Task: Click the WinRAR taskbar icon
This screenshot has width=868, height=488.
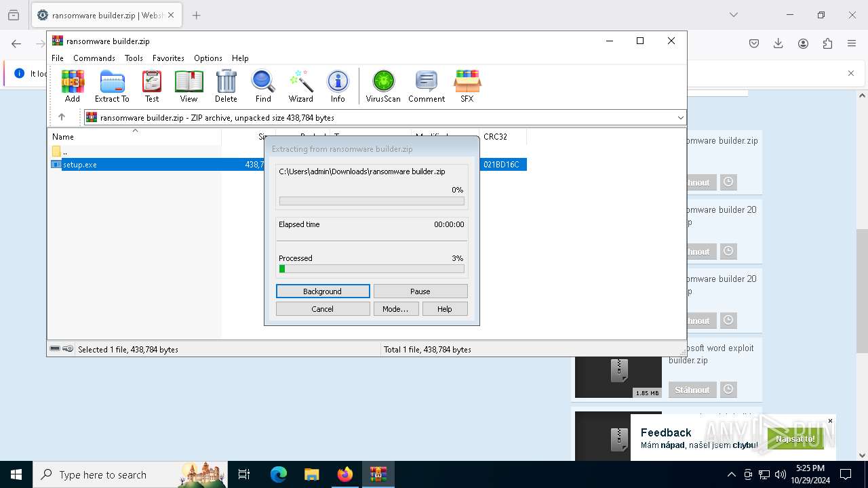Action: [378, 474]
